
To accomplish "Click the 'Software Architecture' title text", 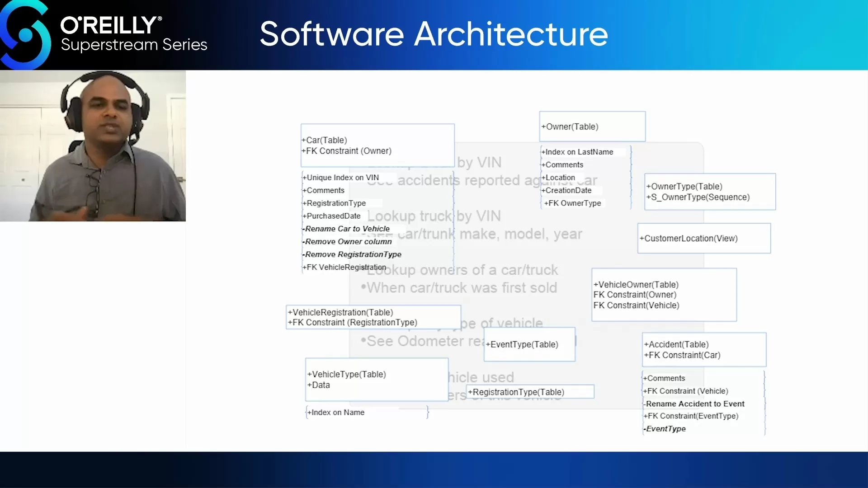I will click(434, 34).
